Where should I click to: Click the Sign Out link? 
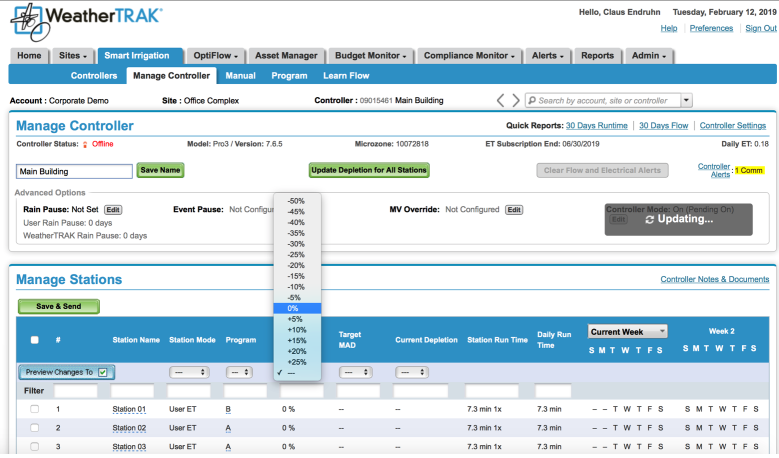click(x=761, y=28)
